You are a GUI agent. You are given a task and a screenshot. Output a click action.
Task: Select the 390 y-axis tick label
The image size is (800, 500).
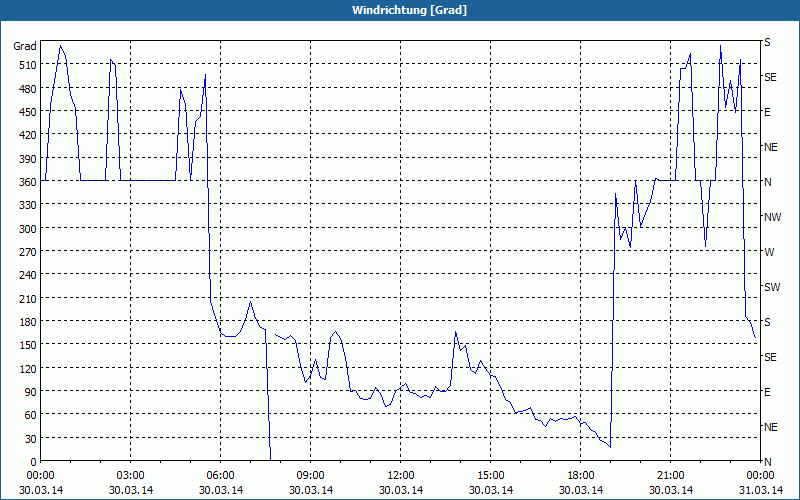(x=28, y=159)
